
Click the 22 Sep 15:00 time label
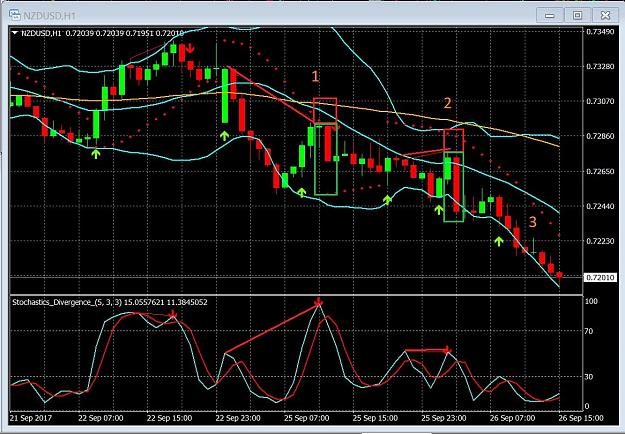tap(169, 418)
